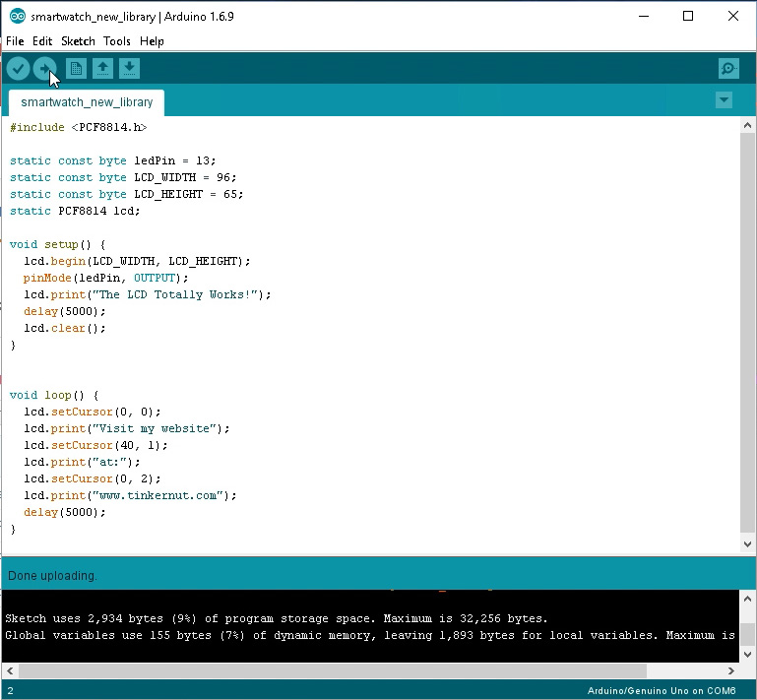Expand the tab options dropdown arrow
Viewport: 757px width, 700px height.
(x=724, y=100)
